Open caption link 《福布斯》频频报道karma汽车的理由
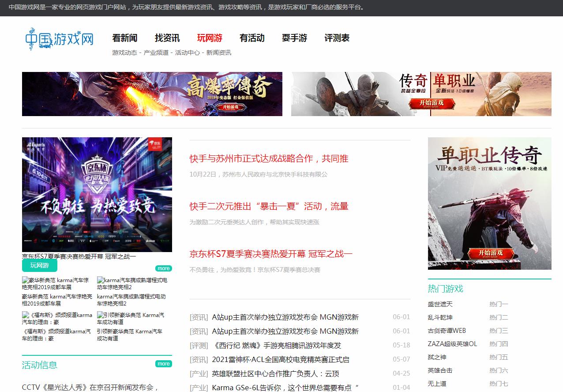 click(56, 335)
